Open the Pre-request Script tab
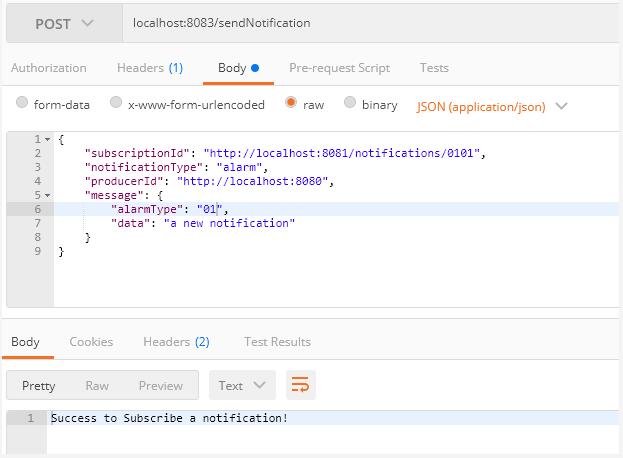This screenshot has height=458, width=623. click(339, 68)
